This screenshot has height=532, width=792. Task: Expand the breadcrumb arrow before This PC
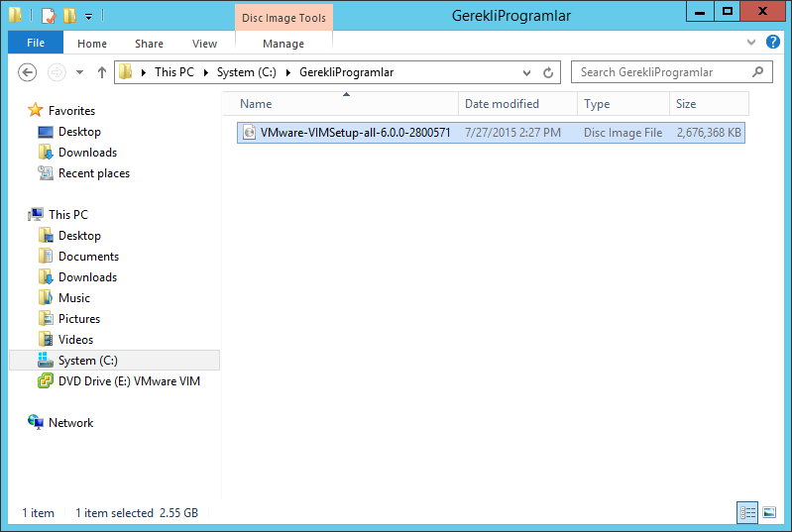[144, 72]
